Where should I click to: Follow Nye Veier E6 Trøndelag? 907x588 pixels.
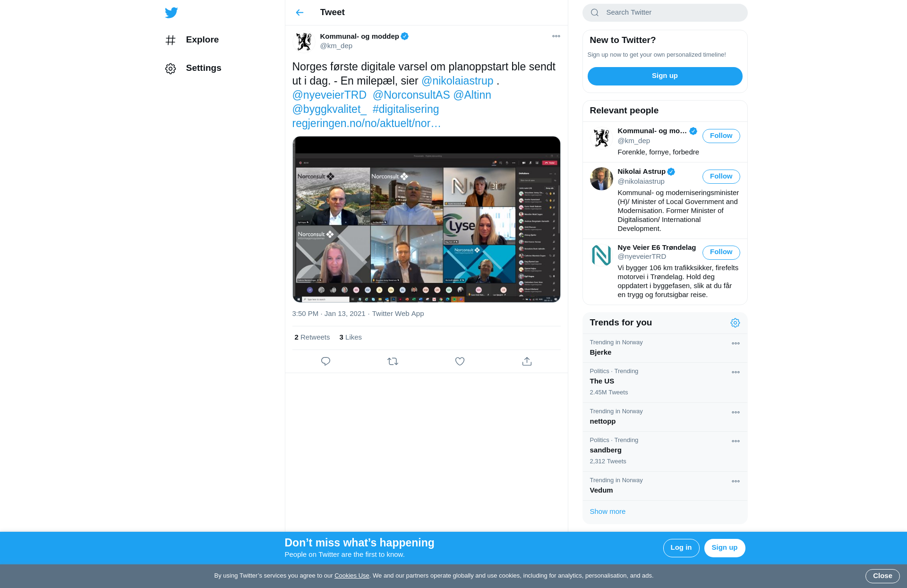(x=721, y=252)
